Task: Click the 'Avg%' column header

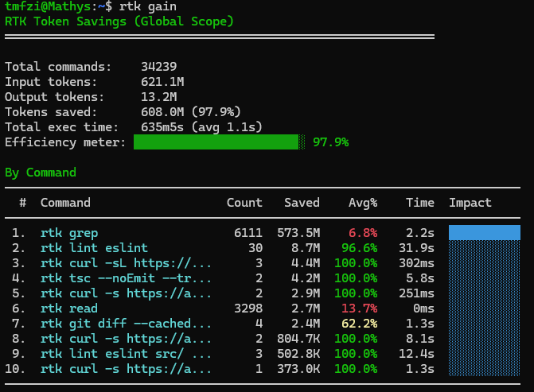Action: 363,203
